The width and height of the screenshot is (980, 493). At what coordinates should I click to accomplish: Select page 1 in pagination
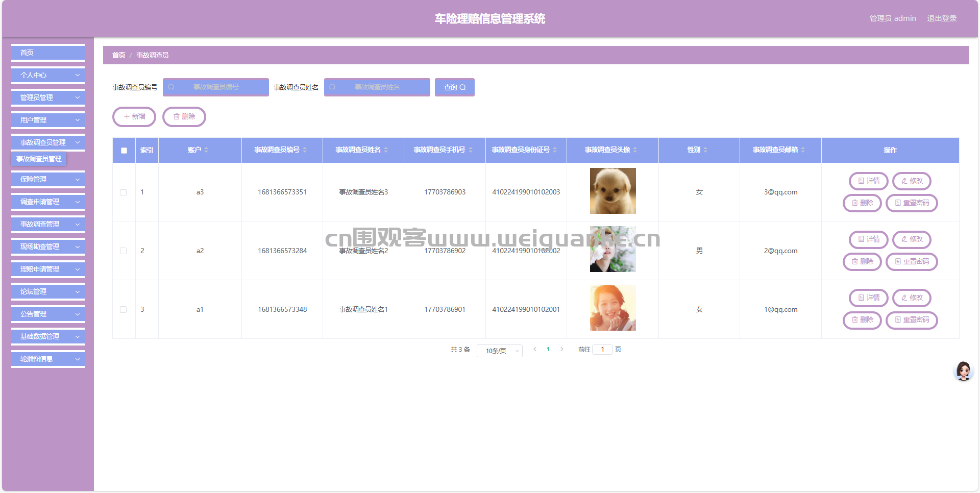click(548, 350)
